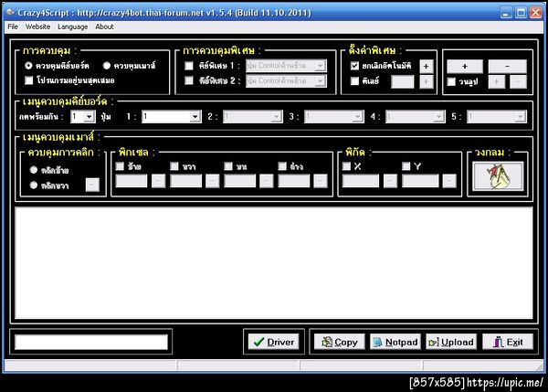Open the About menu
Screen dimensions: 548x392
[104, 26]
